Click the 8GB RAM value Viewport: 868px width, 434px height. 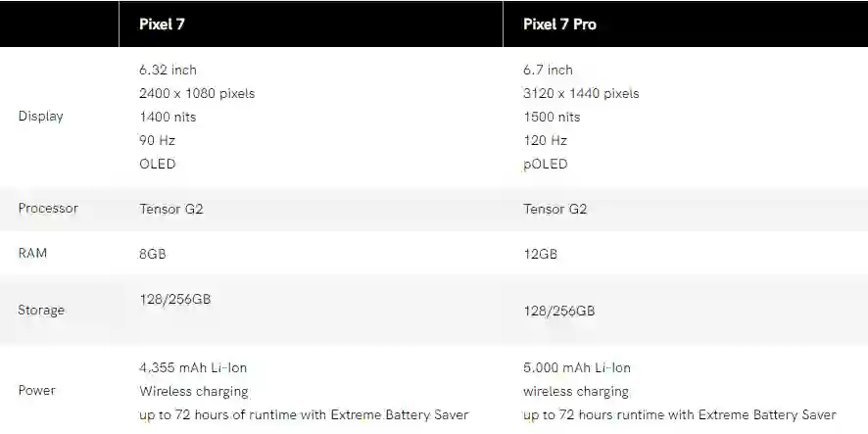(153, 253)
